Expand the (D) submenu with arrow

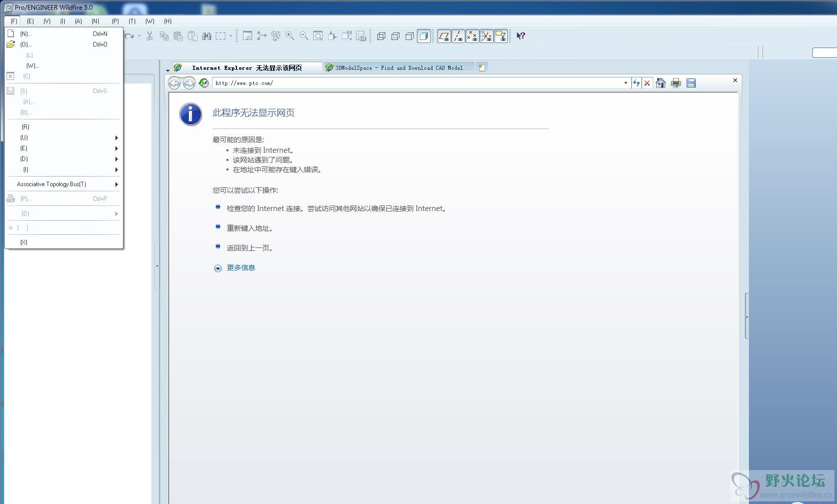(x=64, y=159)
